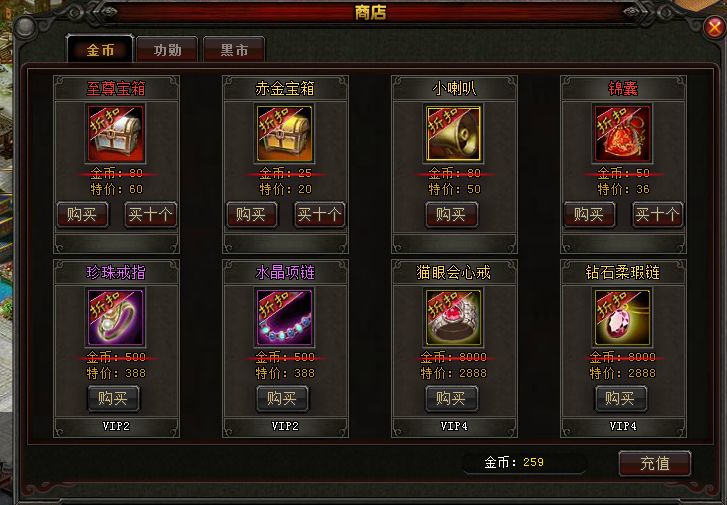Select the 小喇叭 horn item icon
This screenshot has width=727, height=505.
click(x=453, y=133)
